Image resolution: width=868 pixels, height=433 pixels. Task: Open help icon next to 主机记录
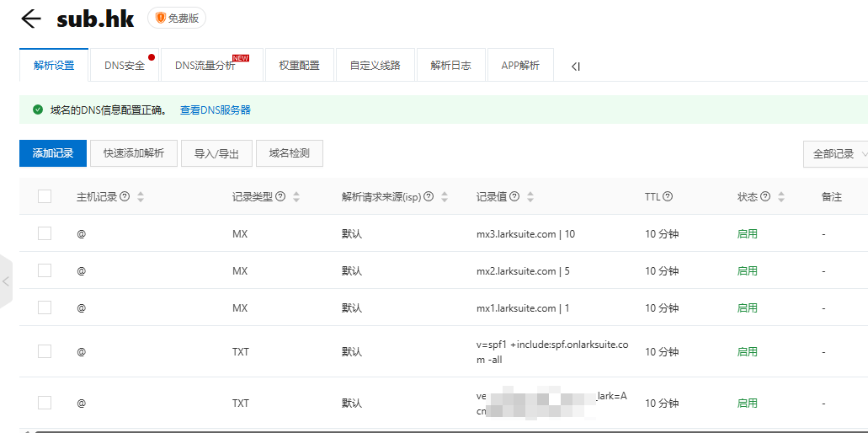tap(125, 196)
